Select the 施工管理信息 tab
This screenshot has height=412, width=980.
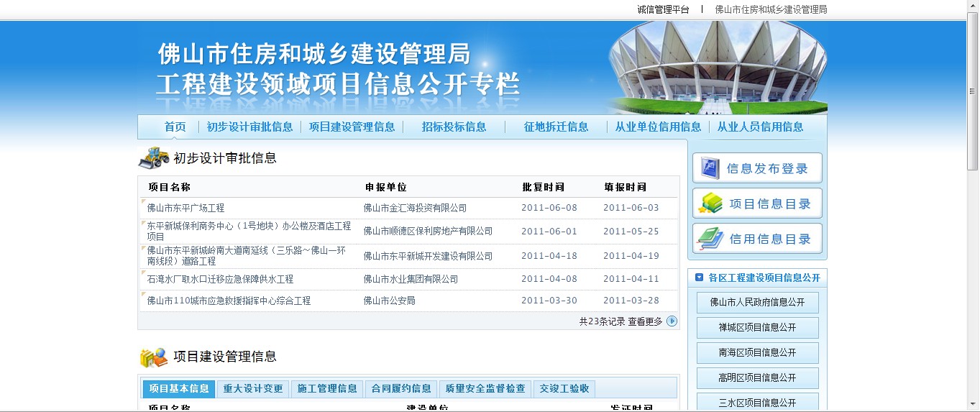[327, 388]
